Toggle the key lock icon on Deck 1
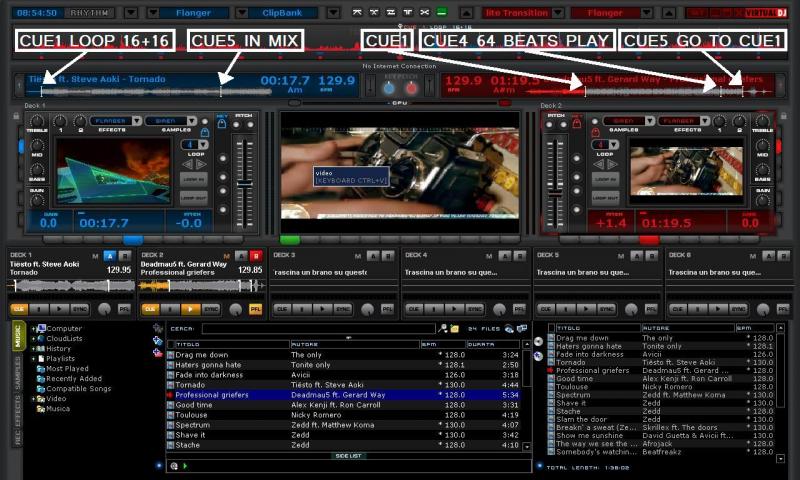 (x=222, y=123)
